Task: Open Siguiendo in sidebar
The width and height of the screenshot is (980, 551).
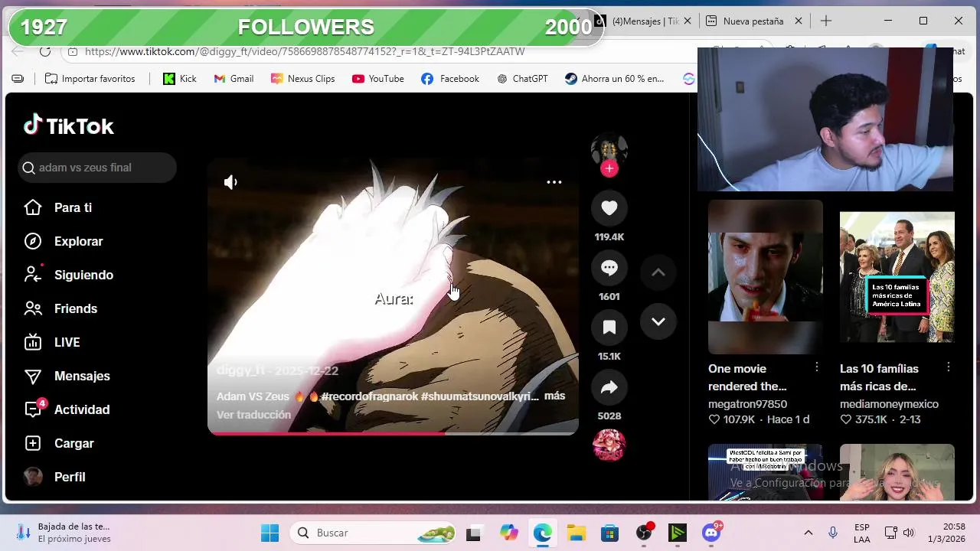Action: [x=83, y=275]
